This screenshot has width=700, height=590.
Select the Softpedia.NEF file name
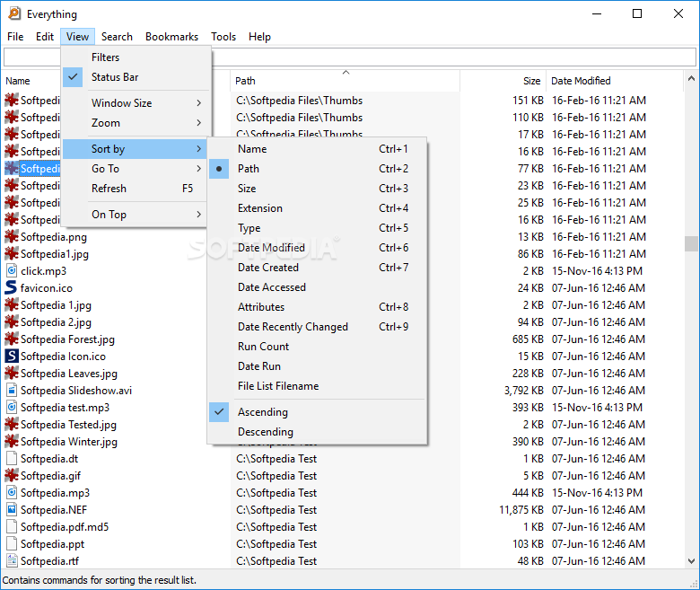[54, 509]
